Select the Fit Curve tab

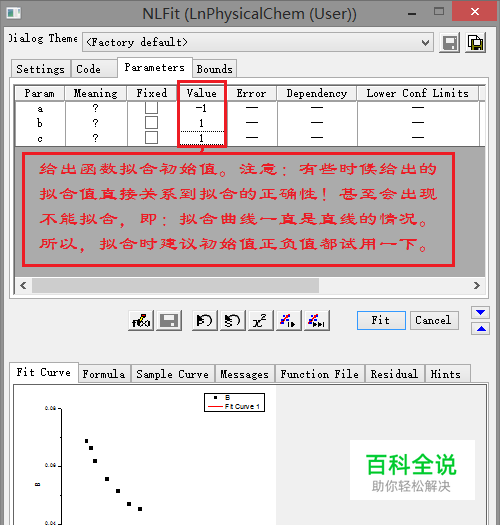(x=44, y=372)
